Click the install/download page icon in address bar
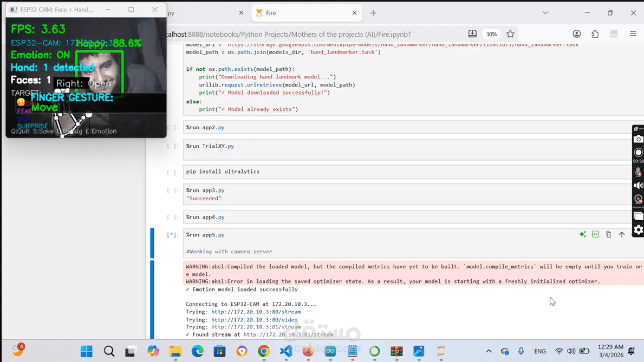 click(472, 34)
